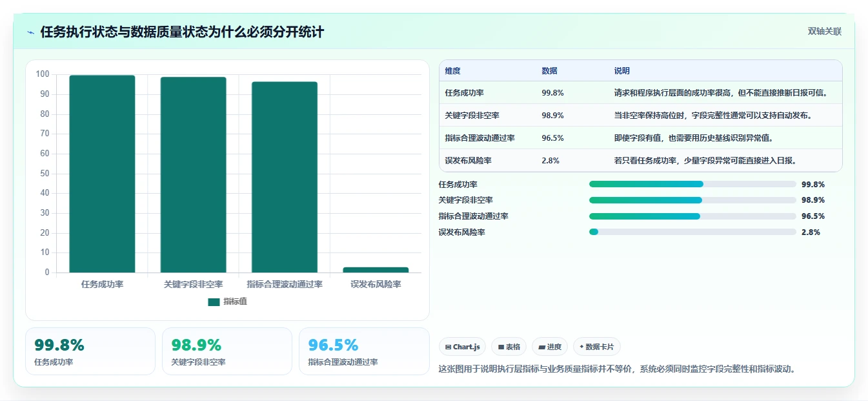Click the 99.8% 任务成功率 data card

pos(90,351)
